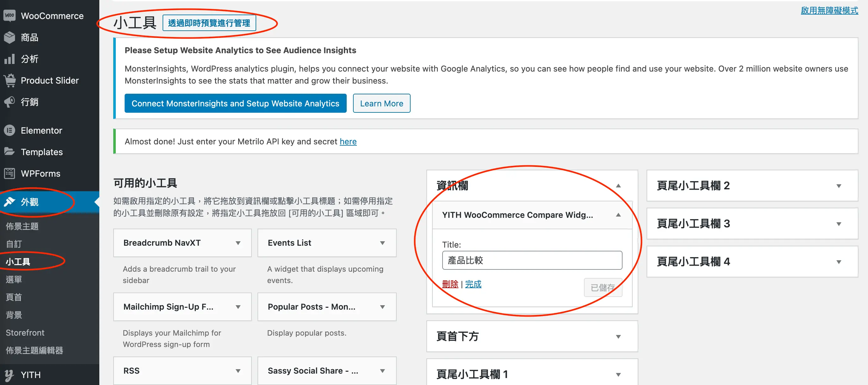This screenshot has width=868, height=385.
Task: Expand the 頁尾小工具欄 2 area
Action: click(x=839, y=186)
